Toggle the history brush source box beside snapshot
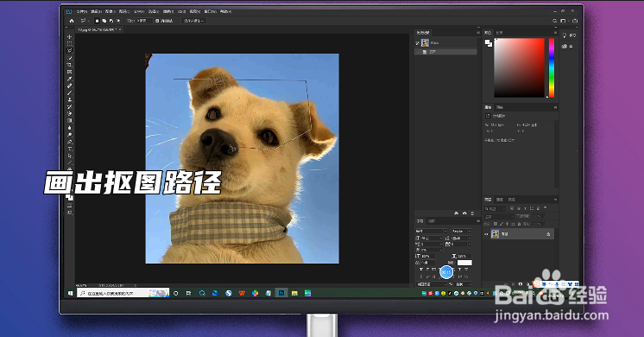 pos(417,42)
